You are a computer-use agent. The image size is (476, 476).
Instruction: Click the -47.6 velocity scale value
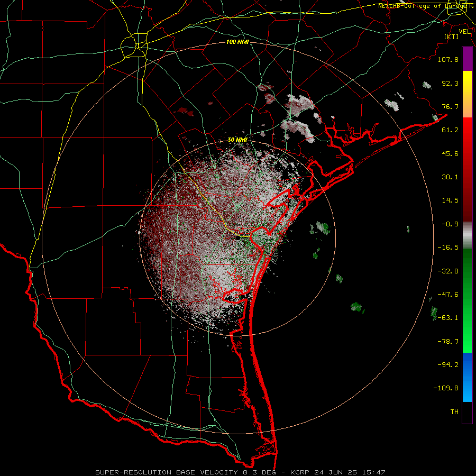(448, 295)
